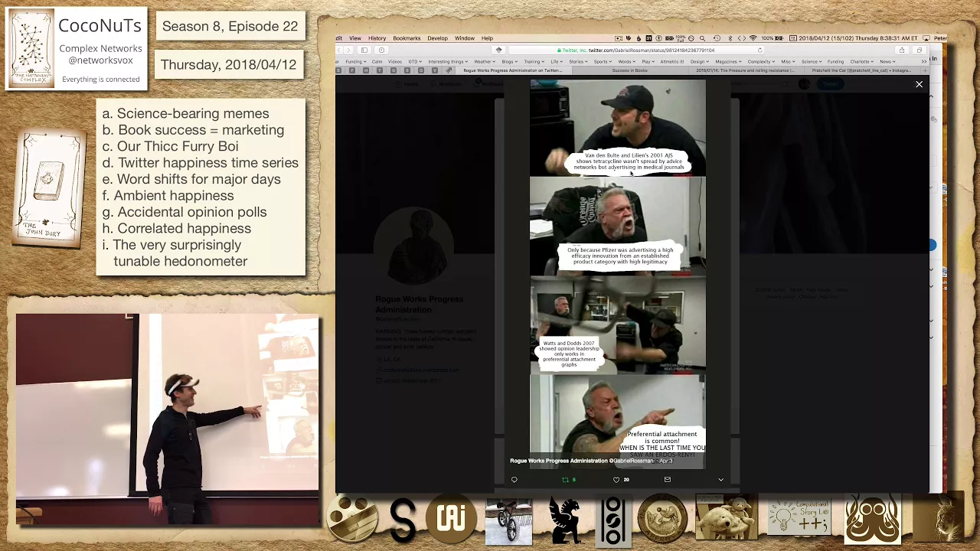Open the Bookmarks menu
Screen dimensions: 980x551
click(x=407, y=38)
